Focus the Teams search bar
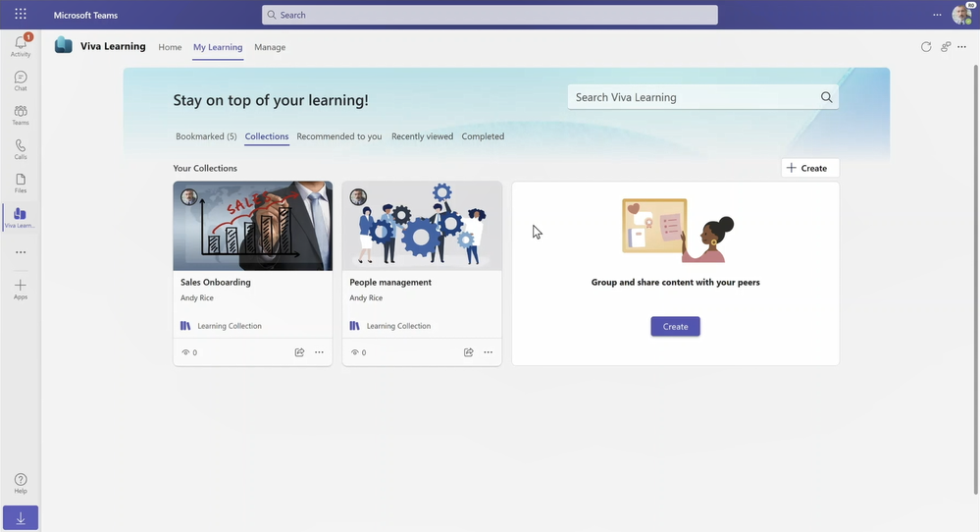 (x=490, y=15)
